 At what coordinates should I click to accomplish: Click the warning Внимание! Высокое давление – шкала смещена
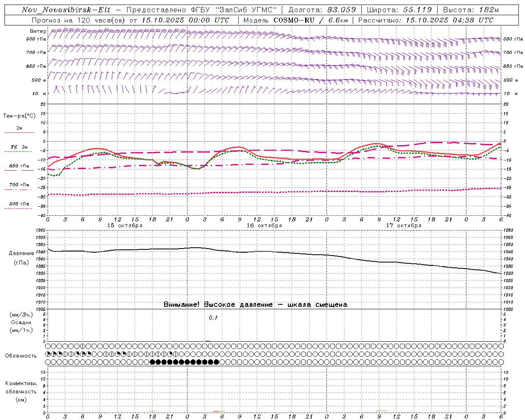(x=256, y=305)
